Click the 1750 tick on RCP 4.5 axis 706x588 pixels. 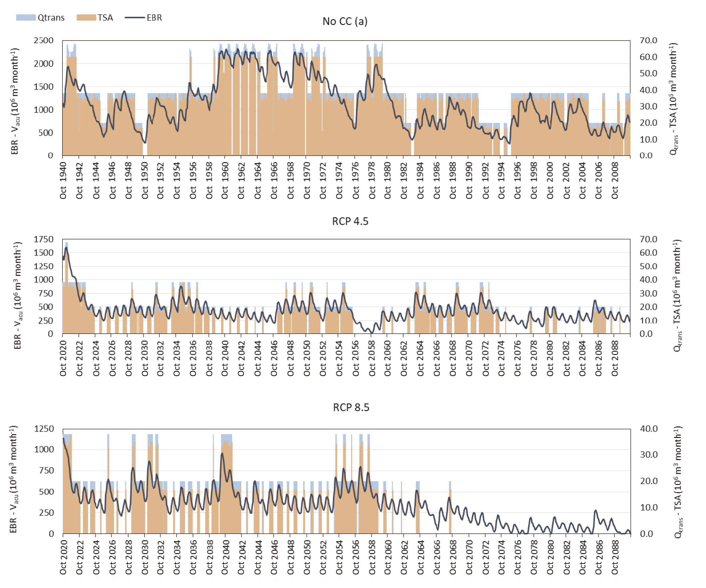click(44, 239)
